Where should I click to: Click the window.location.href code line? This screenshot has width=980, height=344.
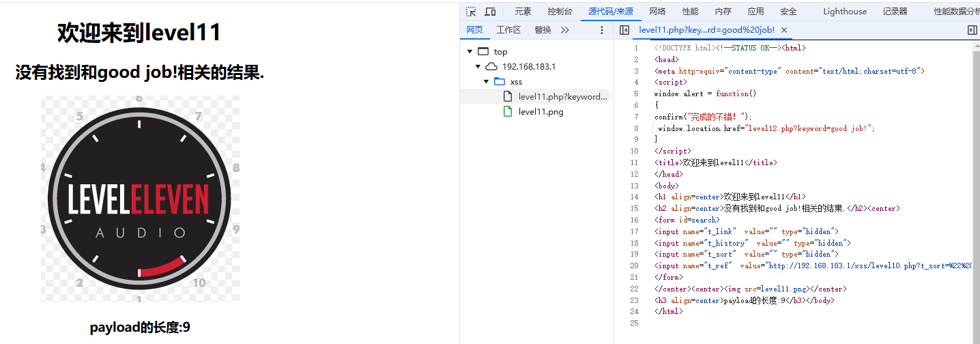(x=766, y=128)
